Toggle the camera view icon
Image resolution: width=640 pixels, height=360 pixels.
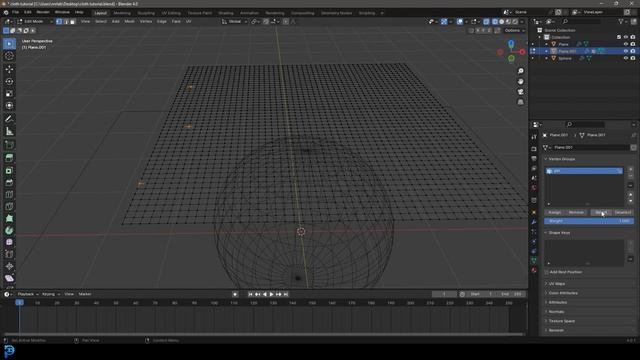coord(521,91)
